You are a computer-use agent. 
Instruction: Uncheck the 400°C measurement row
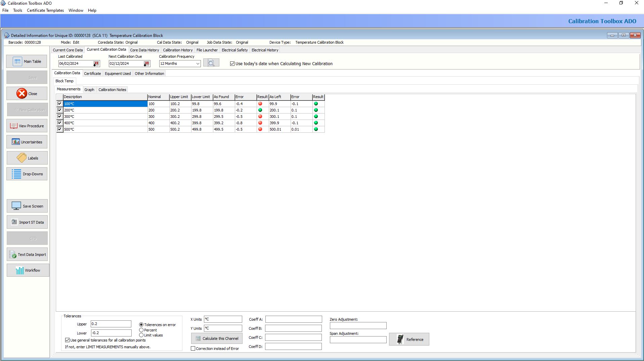click(59, 123)
